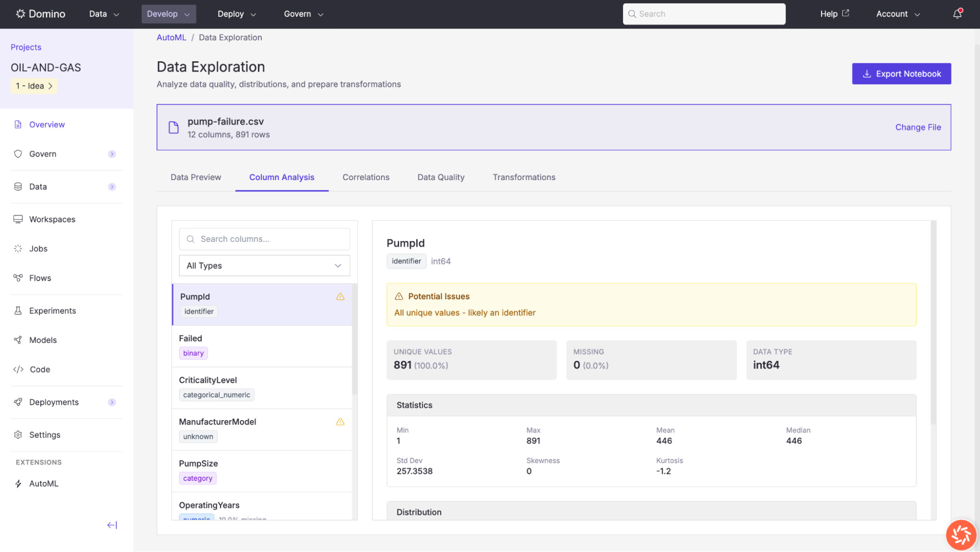Click the AutoML lightning extension icon
Screen dimensions: 980x552
coord(18,483)
